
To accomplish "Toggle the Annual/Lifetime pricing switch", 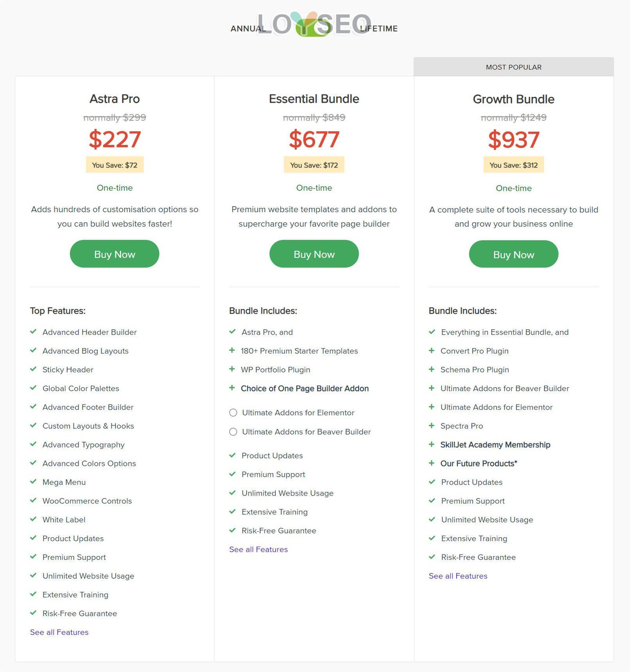I will [314, 28].
